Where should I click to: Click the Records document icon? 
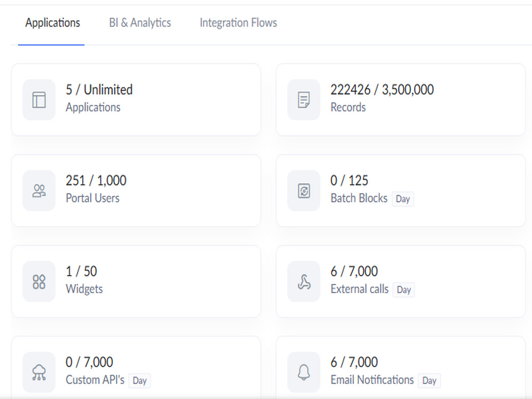304,100
